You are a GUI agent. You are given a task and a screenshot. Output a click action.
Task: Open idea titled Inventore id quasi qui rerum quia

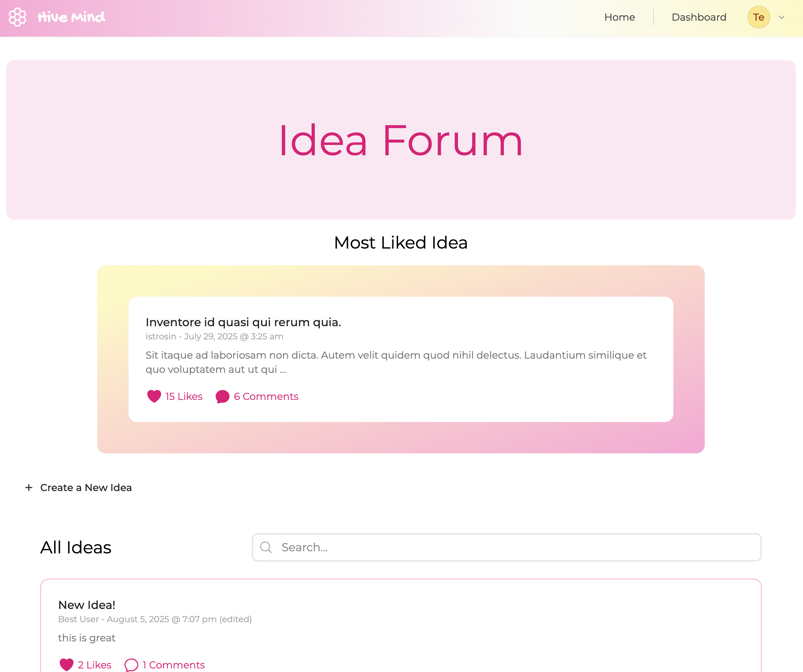(x=243, y=322)
